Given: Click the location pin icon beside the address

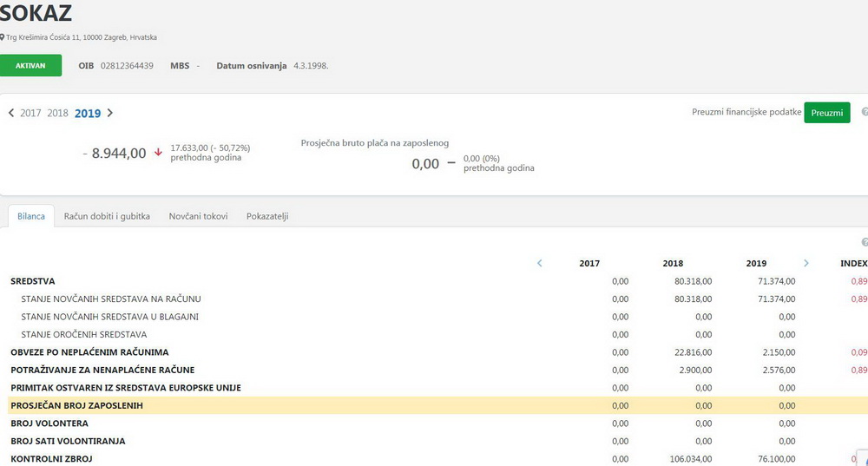Looking at the screenshot, I should (3, 37).
